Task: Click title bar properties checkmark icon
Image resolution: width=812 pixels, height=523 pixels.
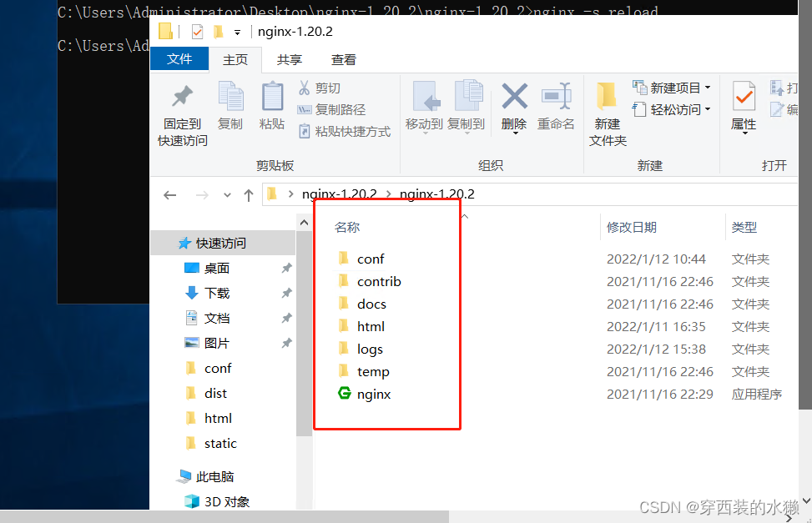Action: [x=197, y=32]
